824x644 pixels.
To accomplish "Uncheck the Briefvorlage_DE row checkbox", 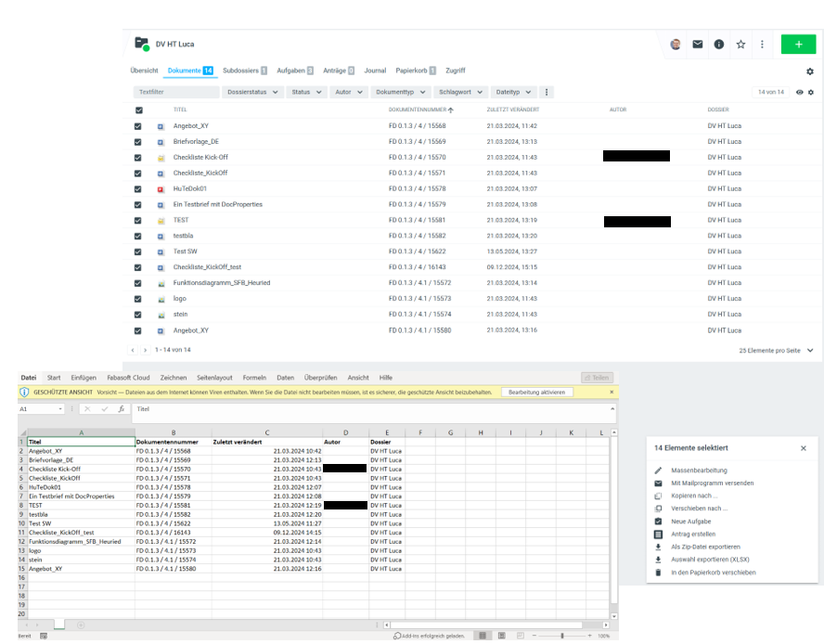I will point(138,142).
